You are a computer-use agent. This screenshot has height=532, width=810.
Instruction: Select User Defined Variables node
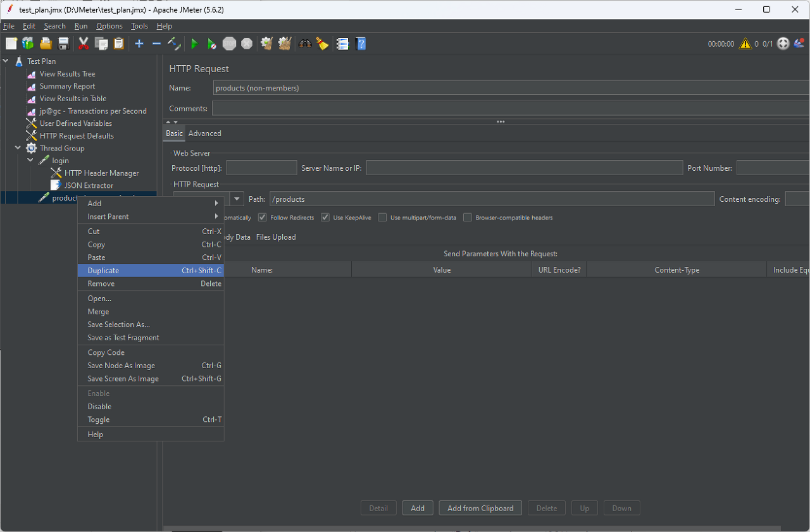coord(75,123)
